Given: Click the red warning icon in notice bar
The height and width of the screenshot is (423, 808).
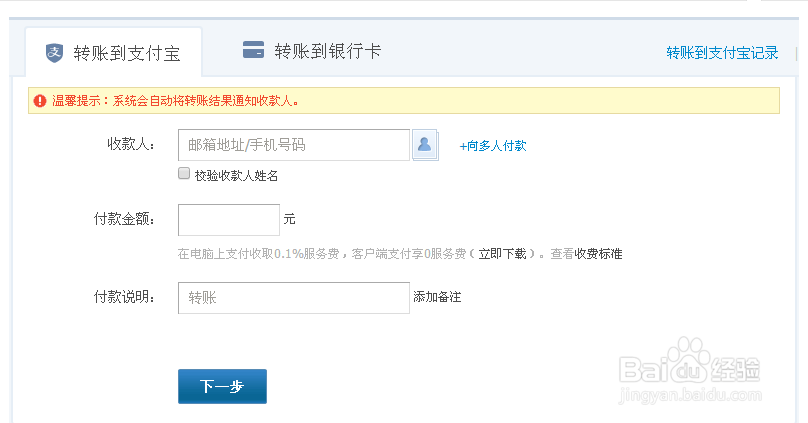Looking at the screenshot, I should [40, 100].
